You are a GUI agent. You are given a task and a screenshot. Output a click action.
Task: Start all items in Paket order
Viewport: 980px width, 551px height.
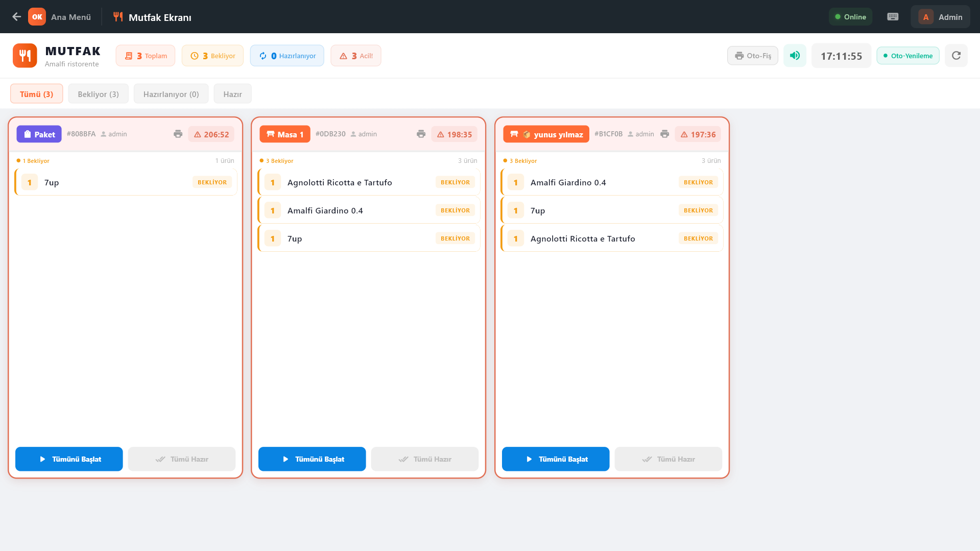(x=69, y=459)
